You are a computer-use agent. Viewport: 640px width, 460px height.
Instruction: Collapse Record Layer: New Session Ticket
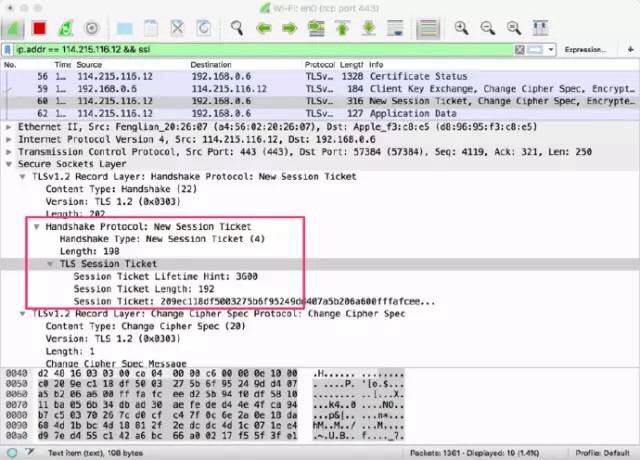(22, 176)
